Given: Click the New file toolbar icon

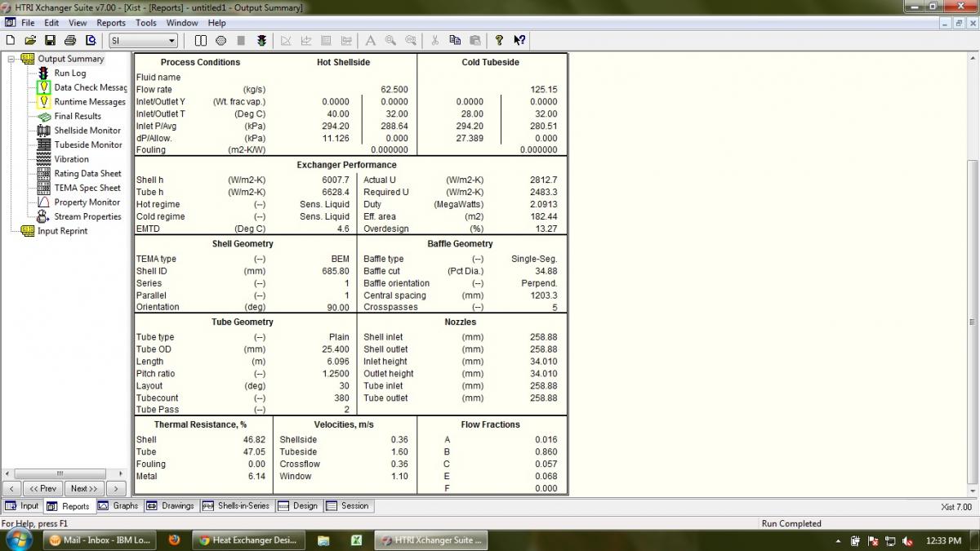Looking at the screenshot, I should tap(11, 40).
